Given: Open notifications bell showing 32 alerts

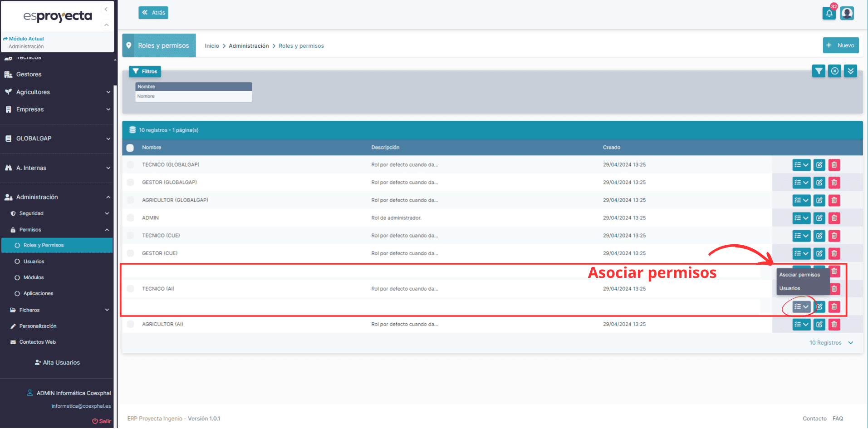Looking at the screenshot, I should [829, 13].
